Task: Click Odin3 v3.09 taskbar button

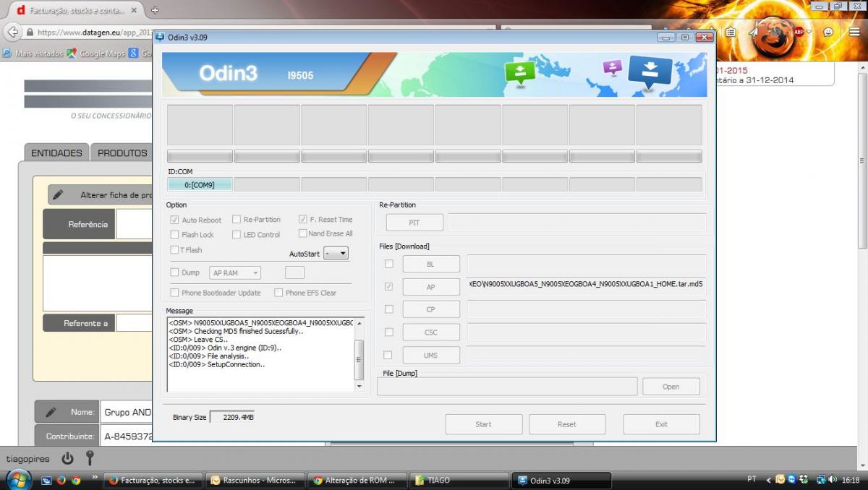Action: (561, 480)
